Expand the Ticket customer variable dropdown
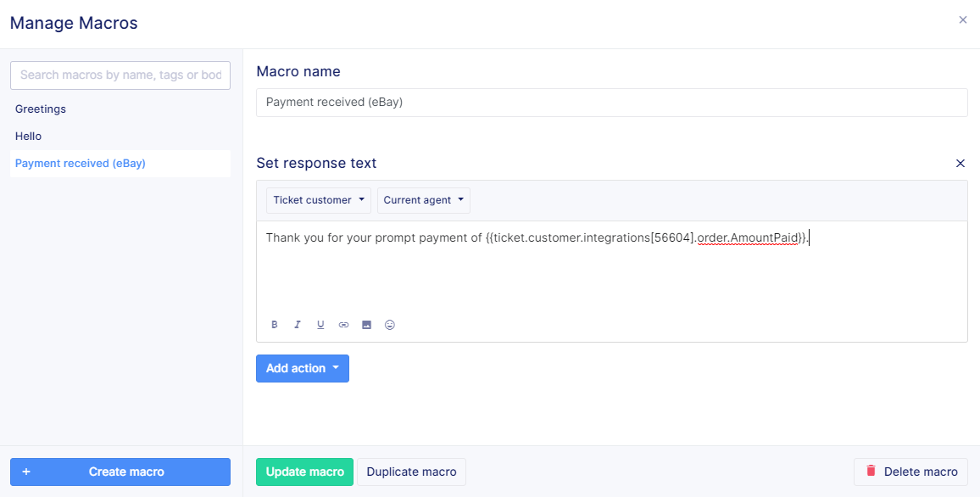 click(319, 200)
